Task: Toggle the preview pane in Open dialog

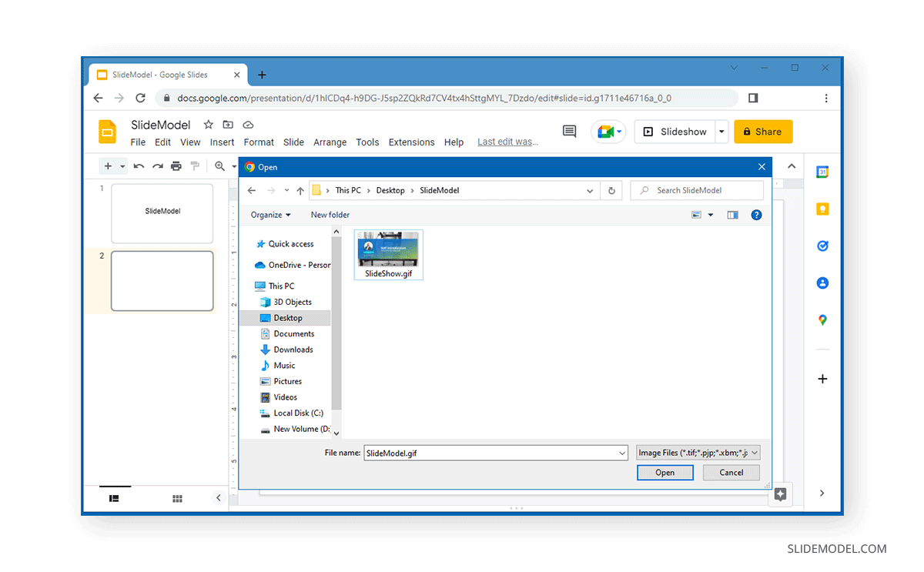Action: click(x=732, y=215)
